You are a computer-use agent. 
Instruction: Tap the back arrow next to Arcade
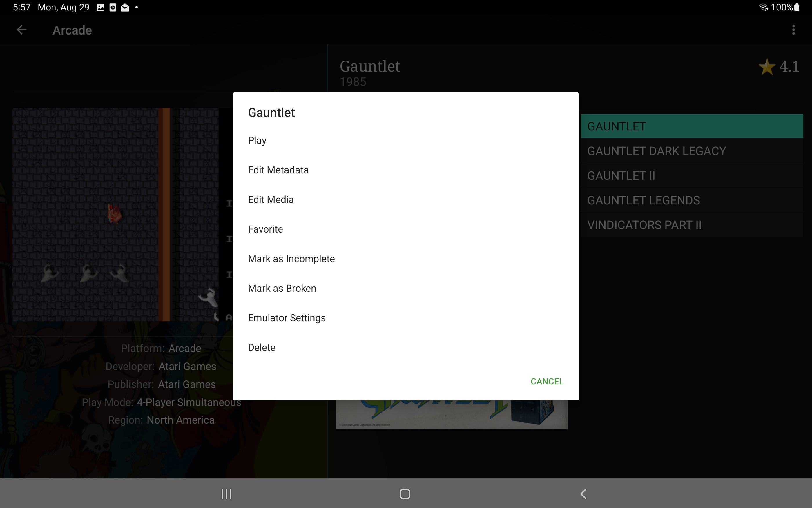[21, 30]
